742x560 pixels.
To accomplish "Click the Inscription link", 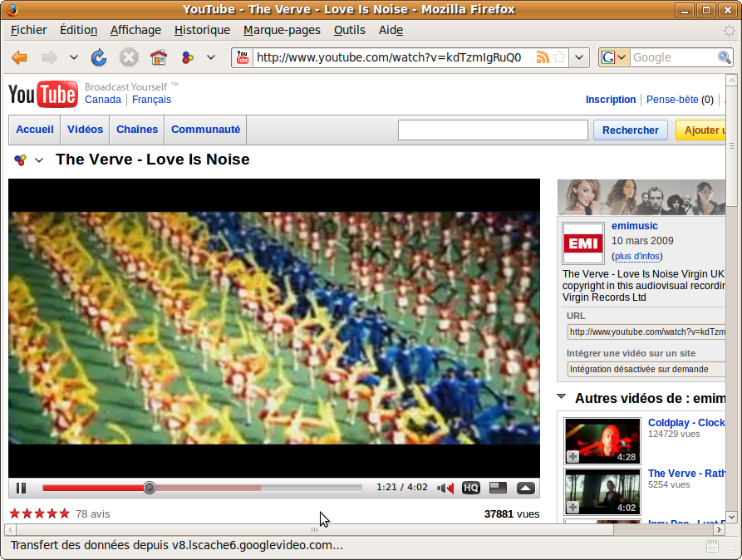I will tap(611, 100).
